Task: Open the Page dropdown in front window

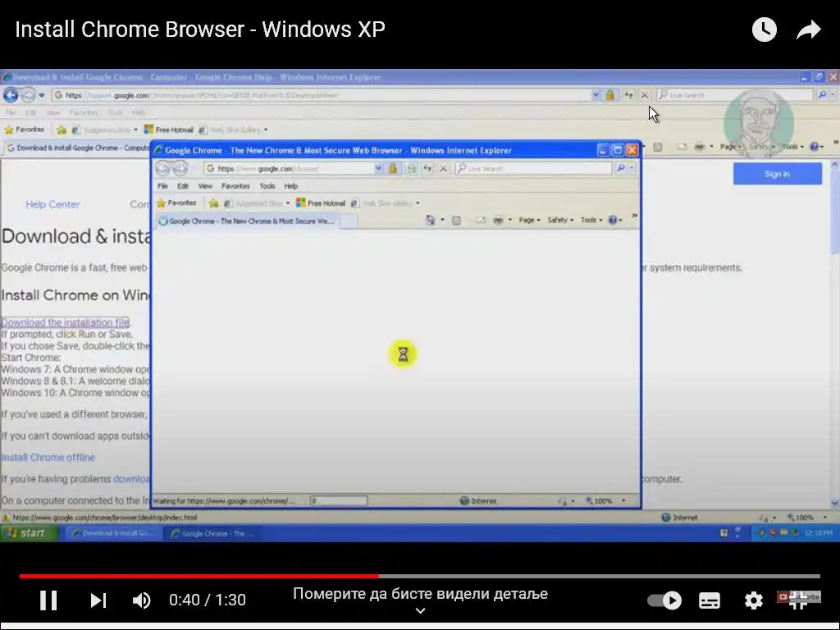Action: click(x=529, y=220)
